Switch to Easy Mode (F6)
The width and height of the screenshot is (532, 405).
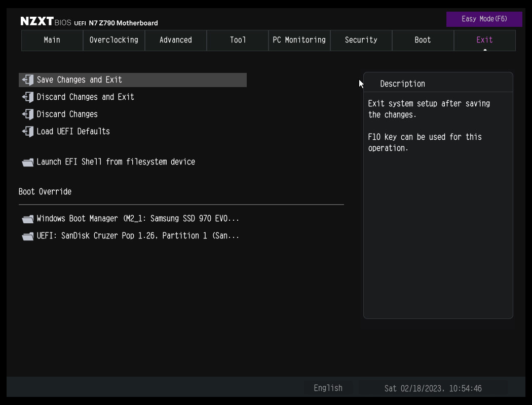484,19
